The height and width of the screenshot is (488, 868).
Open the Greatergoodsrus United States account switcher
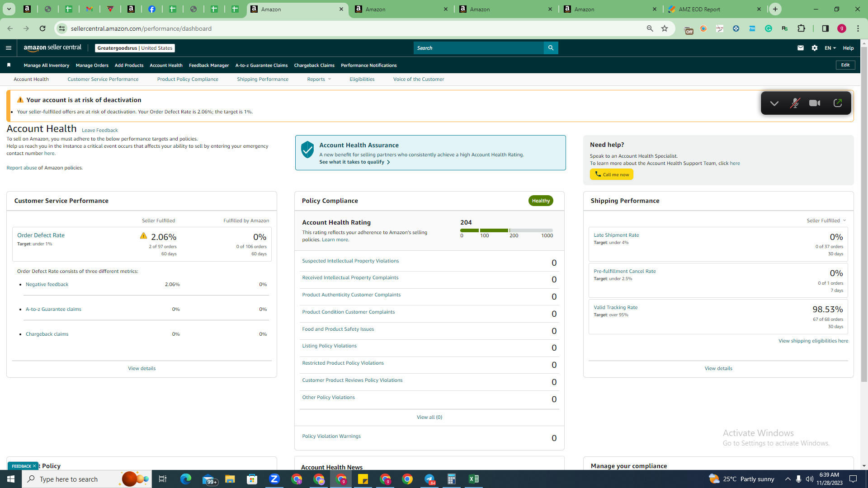coord(135,48)
